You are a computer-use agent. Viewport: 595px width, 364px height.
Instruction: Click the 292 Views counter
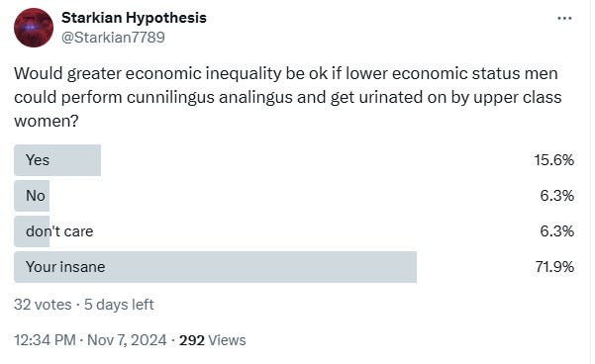click(213, 340)
